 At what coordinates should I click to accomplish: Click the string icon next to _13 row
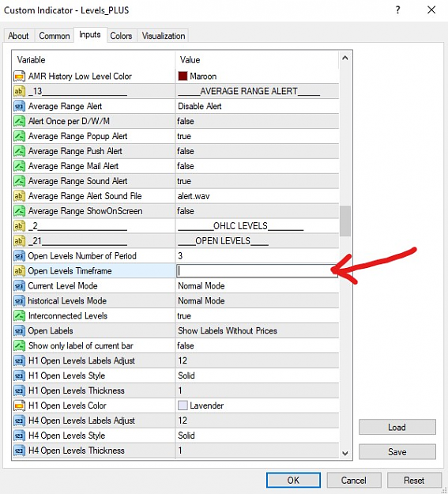pos(19,92)
